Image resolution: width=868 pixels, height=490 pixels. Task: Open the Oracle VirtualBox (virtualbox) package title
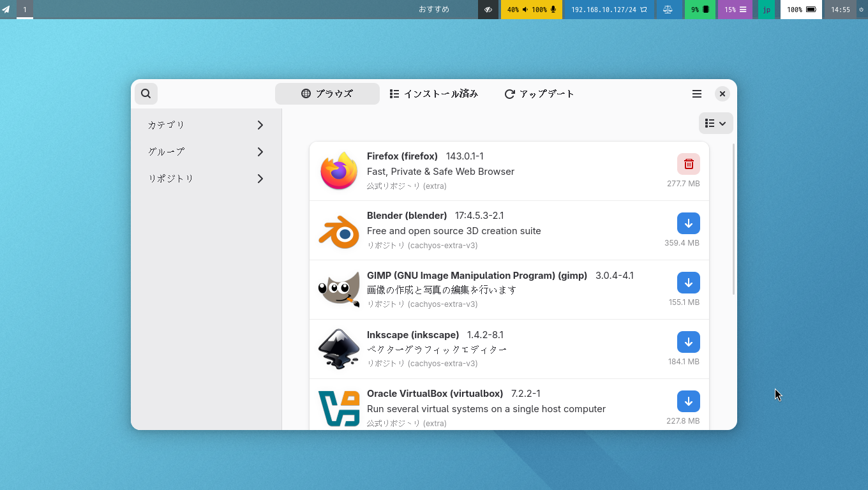pyautogui.click(x=435, y=394)
